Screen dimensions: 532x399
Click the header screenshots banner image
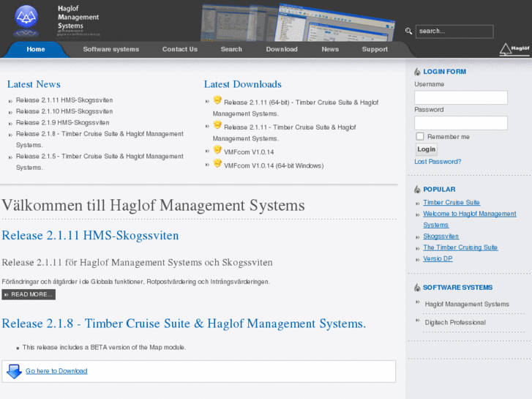(x=298, y=23)
